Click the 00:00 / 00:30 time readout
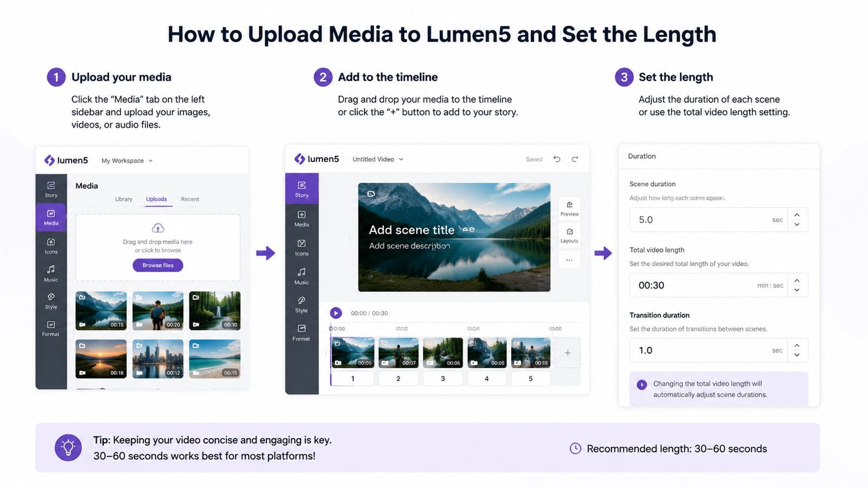The image size is (868, 488). 369,313
